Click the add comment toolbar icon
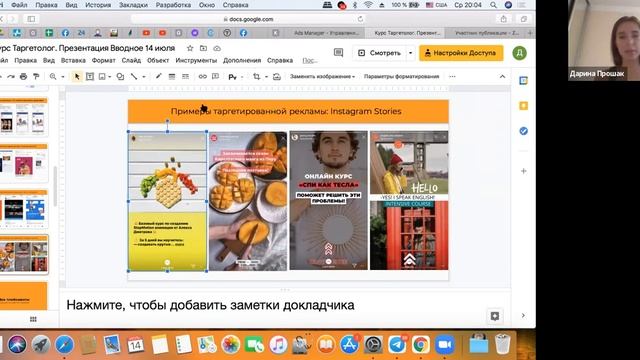This screenshot has width=640, height=360. pyautogui.click(x=216, y=76)
